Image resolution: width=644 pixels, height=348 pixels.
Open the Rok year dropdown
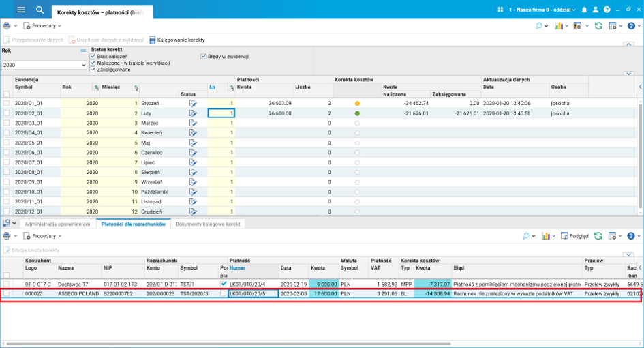[82, 66]
